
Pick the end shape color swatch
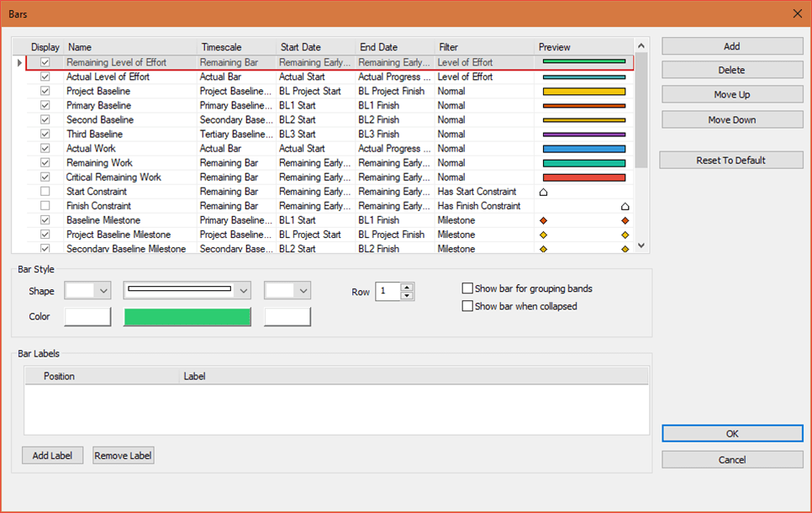[287, 316]
